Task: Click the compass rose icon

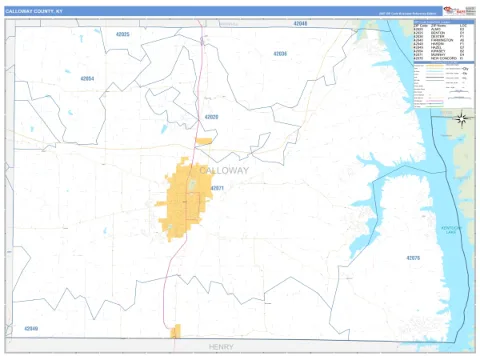Action: click(462, 119)
